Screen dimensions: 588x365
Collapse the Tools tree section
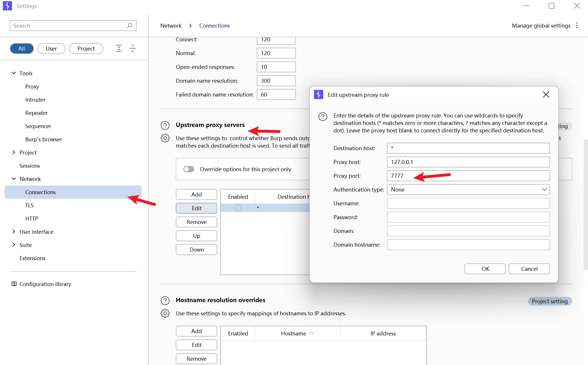pos(14,73)
